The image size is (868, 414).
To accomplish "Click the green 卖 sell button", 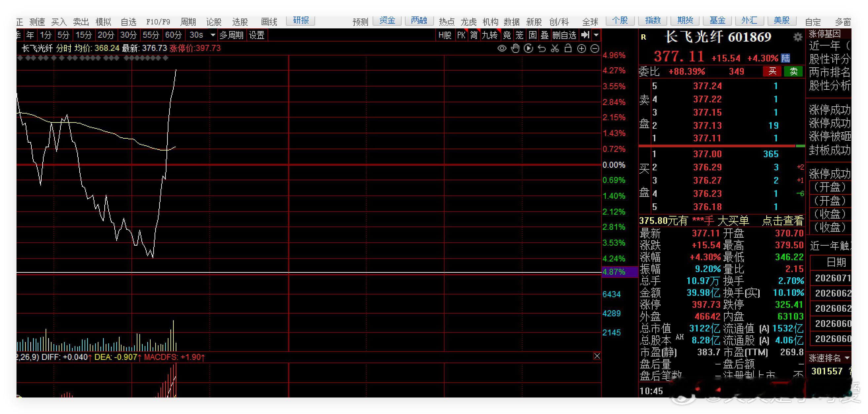I will click(794, 71).
